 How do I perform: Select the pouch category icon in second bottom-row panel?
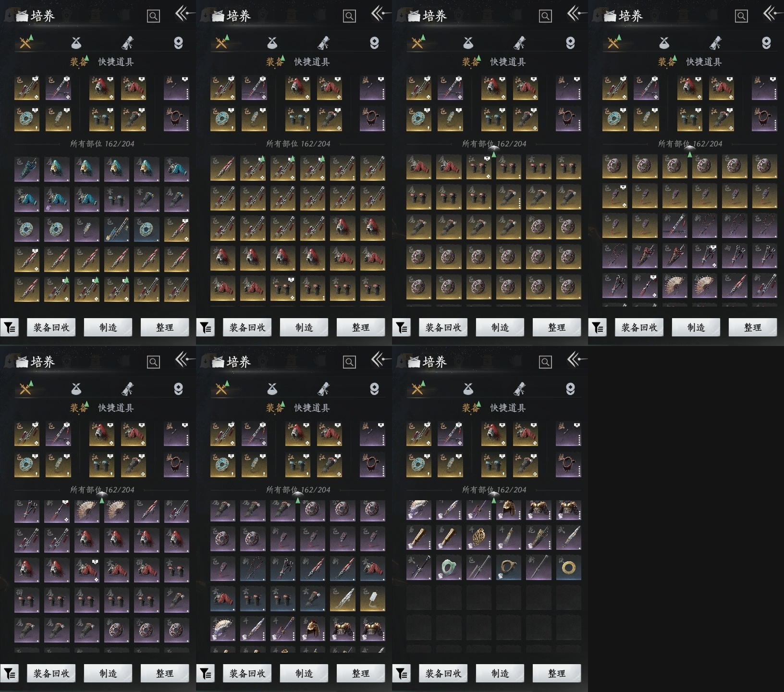coord(272,389)
